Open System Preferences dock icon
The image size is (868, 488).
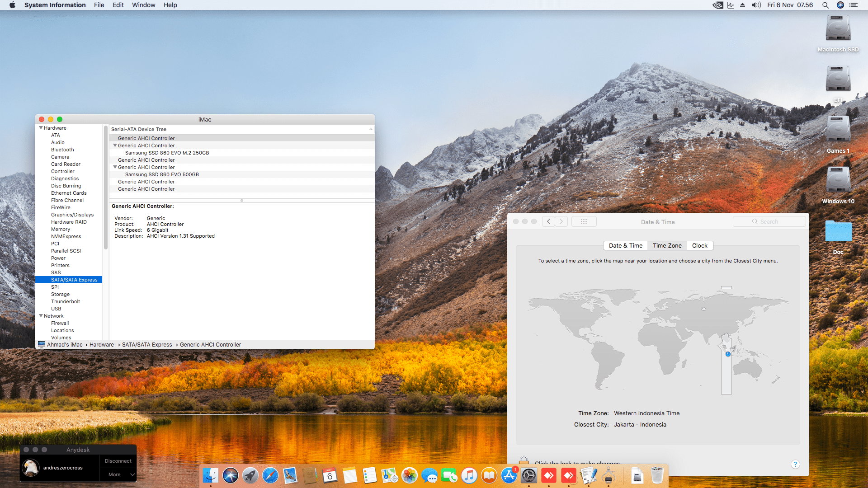(528, 476)
